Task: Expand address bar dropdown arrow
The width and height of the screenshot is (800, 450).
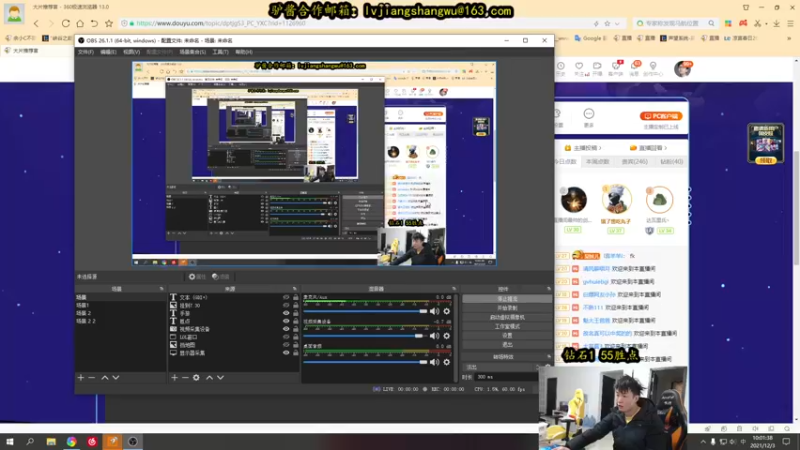Action: coord(617,23)
